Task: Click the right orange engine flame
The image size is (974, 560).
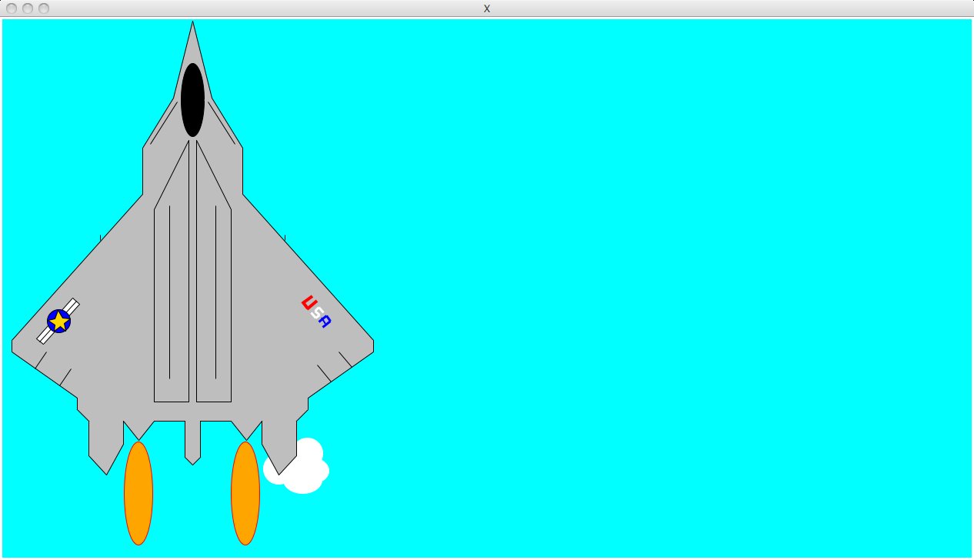Action: (245, 493)
